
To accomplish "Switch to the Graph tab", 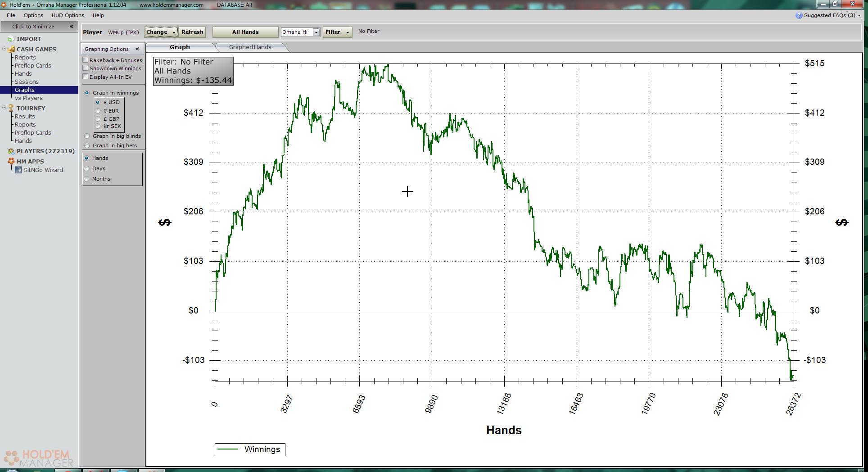I will 180,47.
